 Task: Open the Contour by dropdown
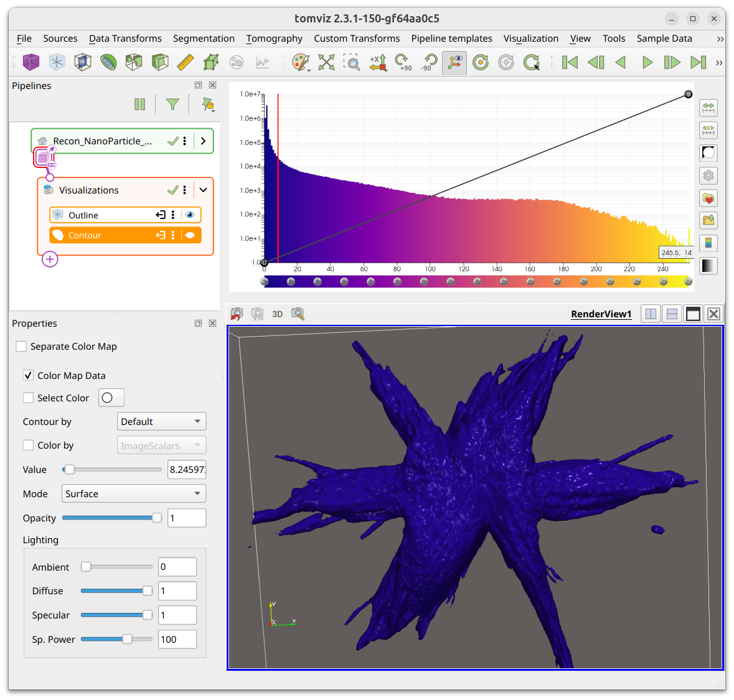[x=161, y=422]
